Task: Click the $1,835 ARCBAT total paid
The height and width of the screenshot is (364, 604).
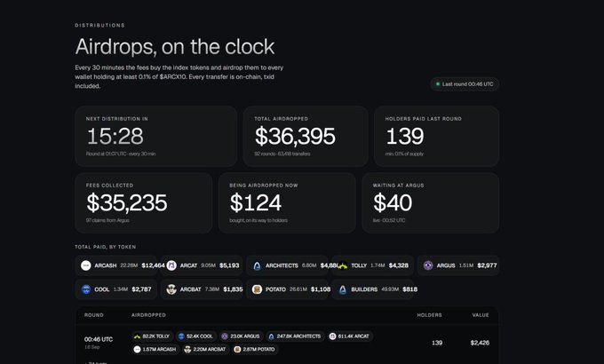Action: point(233,289)
